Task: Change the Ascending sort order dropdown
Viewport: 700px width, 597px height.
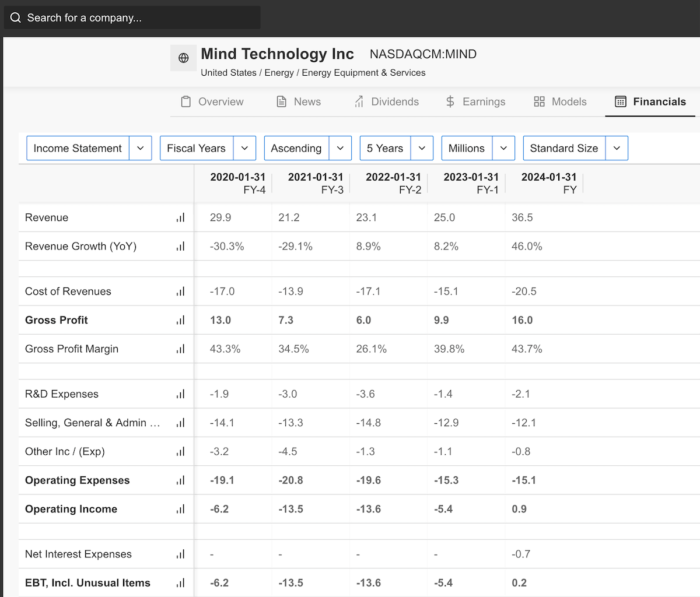Action: point(307,148)
